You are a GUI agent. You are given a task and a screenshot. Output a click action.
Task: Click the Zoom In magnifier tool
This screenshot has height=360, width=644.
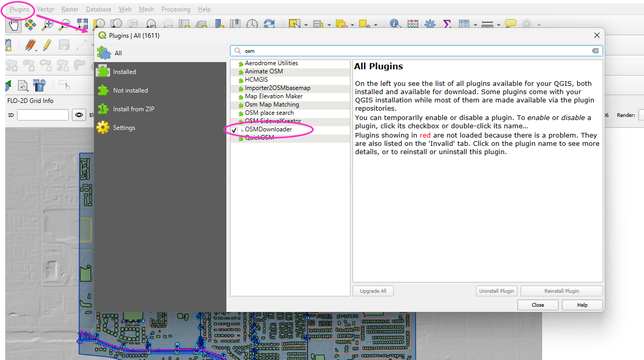(48, 24)
